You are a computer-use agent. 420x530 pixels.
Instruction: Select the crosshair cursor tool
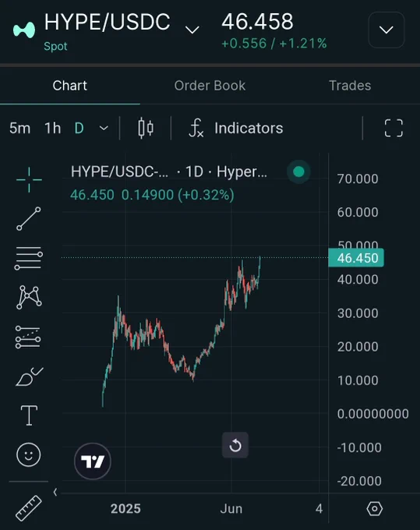29,179
